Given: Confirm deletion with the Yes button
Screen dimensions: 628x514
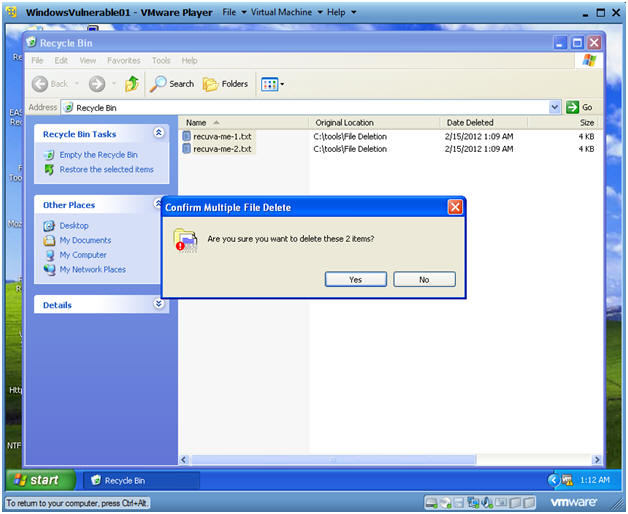Looking at the screenshot, I should click(x=356, y=279).
